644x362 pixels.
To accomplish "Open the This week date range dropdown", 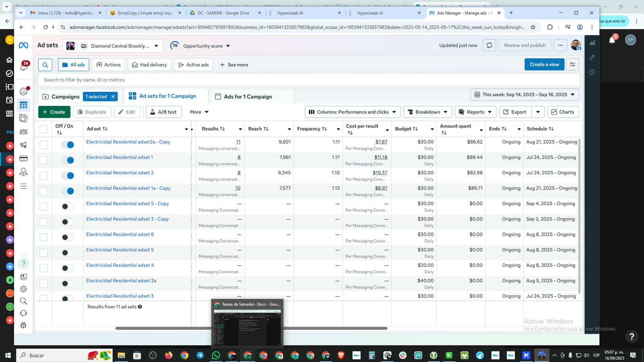I will click(x=525, y=95).
